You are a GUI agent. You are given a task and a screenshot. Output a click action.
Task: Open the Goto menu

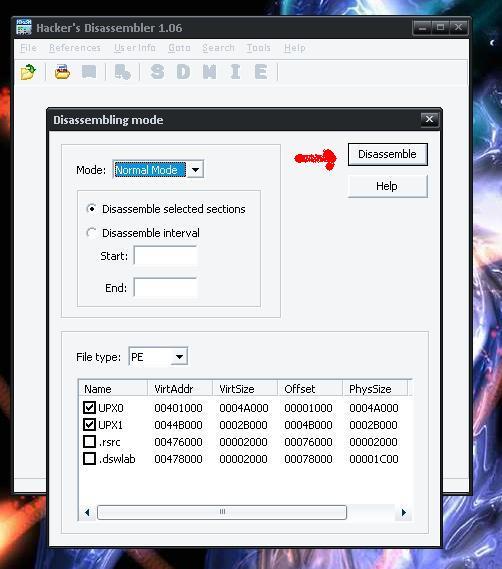(x=179, y=48)
